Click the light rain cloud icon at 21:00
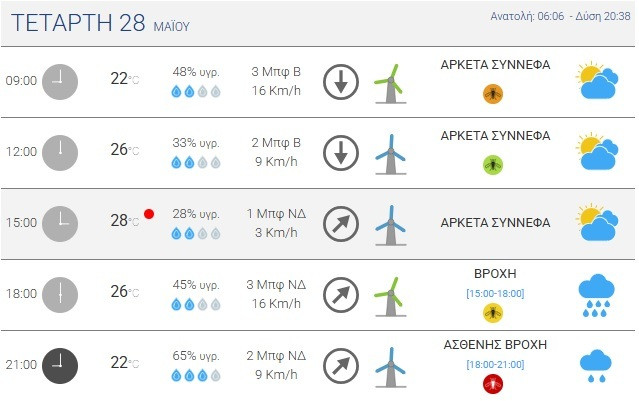The height and width of the screenshot is (401, 639). coord(596,366)
